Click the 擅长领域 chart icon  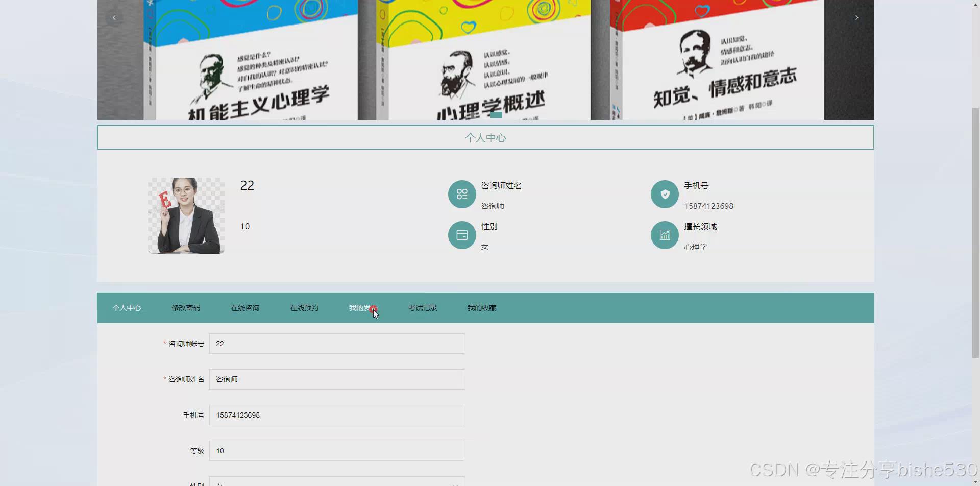665,235
